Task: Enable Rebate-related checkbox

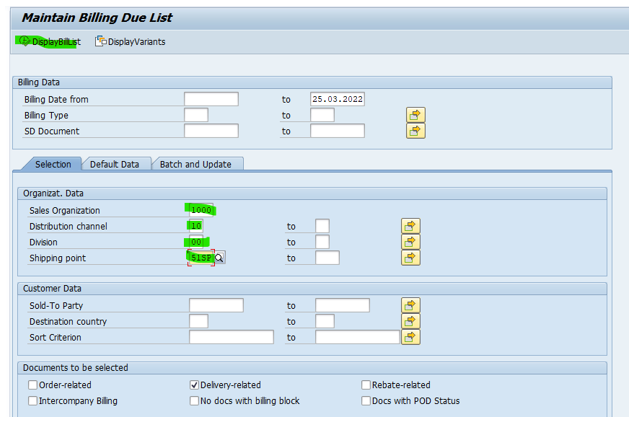Action: pyautogui.click(x=366, y=385)
